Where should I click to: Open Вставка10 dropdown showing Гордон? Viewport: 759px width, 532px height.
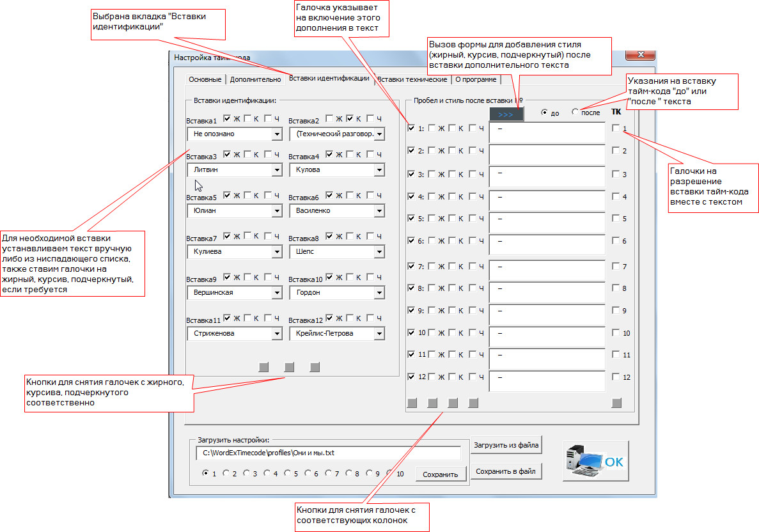(380, 293)
